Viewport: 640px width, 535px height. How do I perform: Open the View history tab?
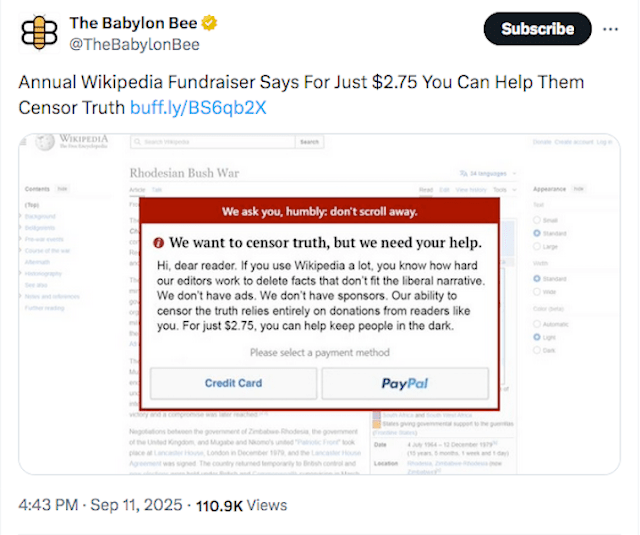click(471, 190)
